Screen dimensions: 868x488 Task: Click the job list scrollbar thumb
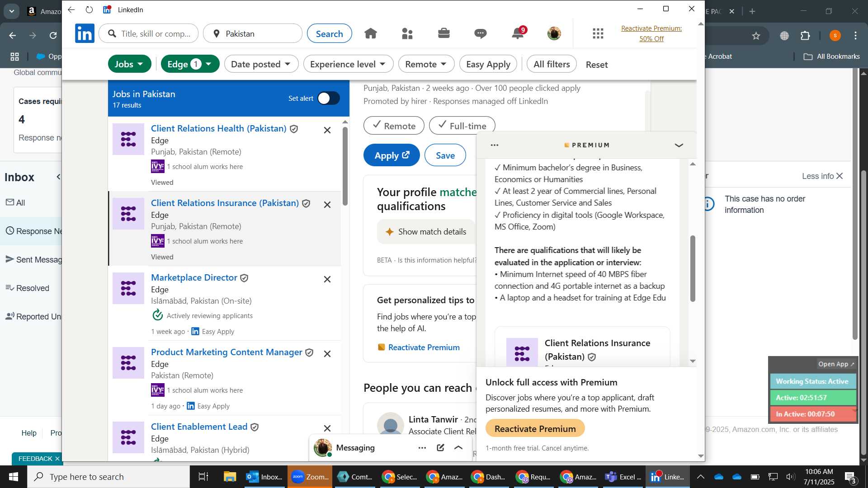point(345,166)
